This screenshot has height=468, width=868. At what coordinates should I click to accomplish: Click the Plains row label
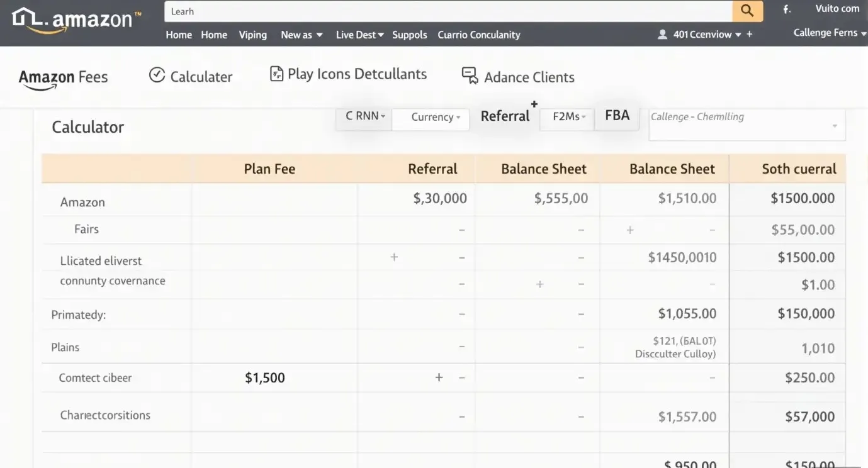coord(65,347)
